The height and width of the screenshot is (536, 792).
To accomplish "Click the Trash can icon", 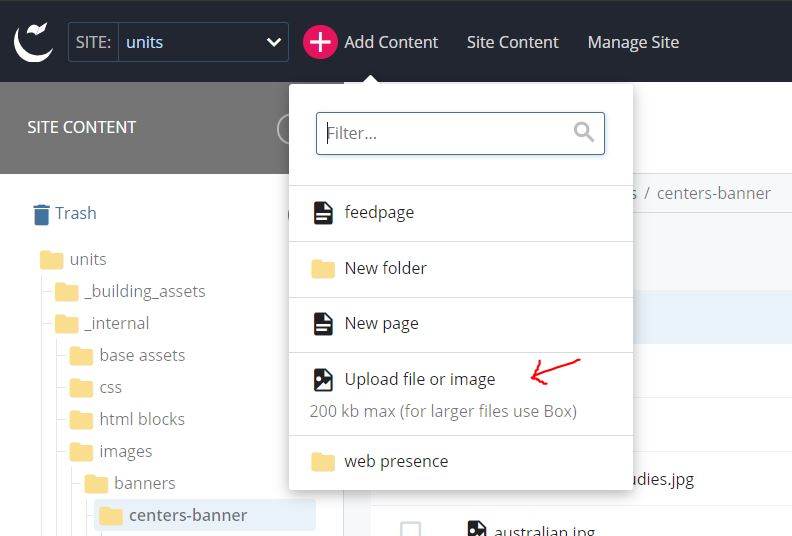I will [x=41, y=214].
